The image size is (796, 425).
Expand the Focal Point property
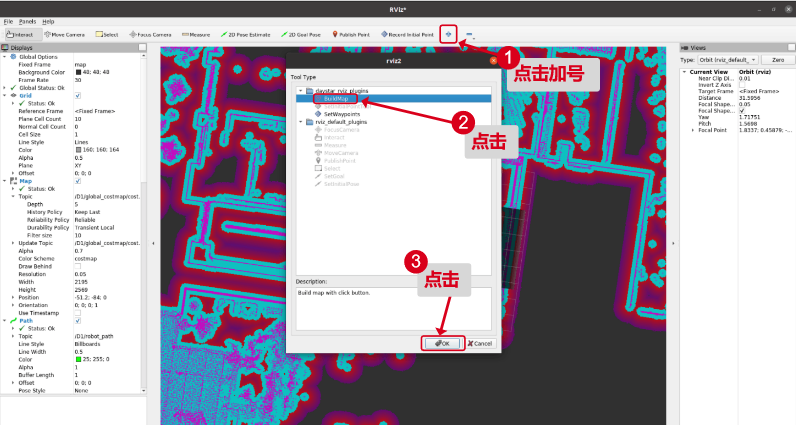(693, 130)
